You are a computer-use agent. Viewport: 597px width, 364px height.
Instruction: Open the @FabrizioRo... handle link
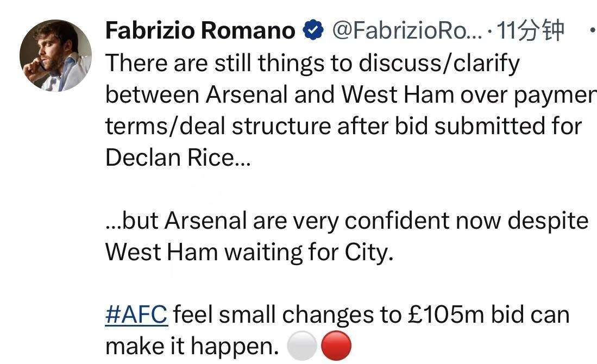(x=406, y=30)
